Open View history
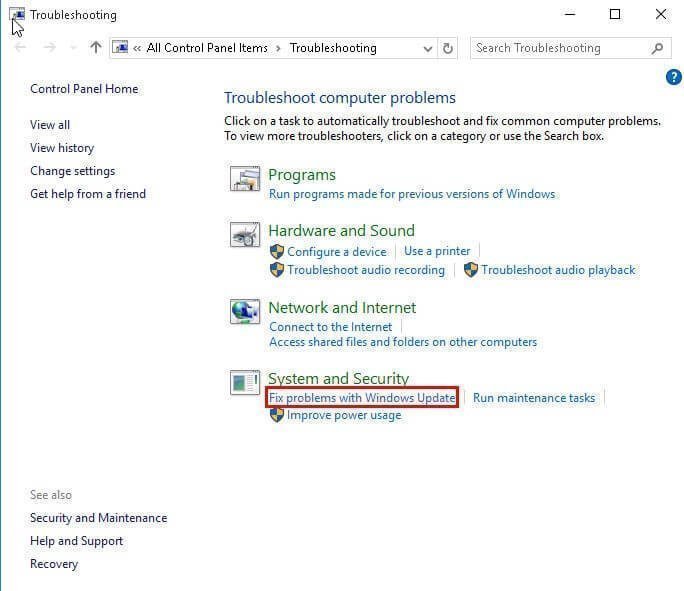This screenshot has height=591, width=684. pos(62,148)
